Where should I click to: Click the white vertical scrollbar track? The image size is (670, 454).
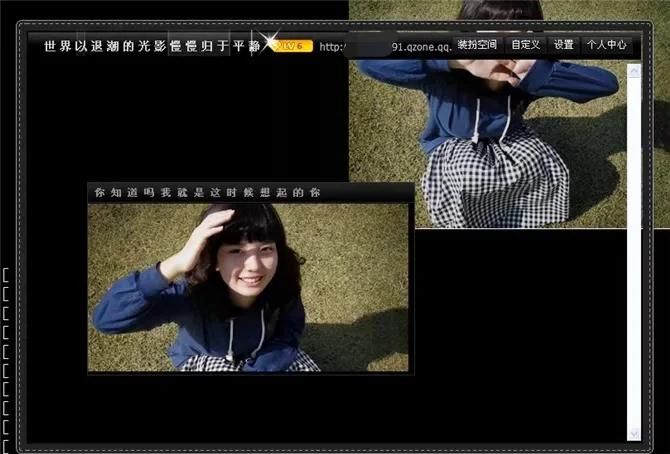click(634, 252)
